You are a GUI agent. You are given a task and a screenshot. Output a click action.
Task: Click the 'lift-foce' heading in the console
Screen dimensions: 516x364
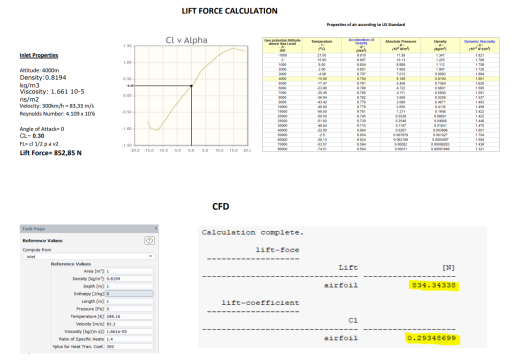(x=277, y=250)
